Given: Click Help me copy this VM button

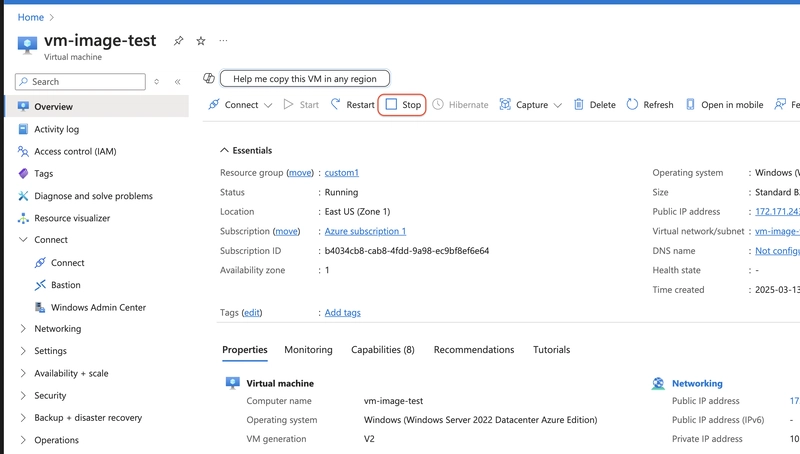Looking at the screenshot, I should [x=305, y=79].
